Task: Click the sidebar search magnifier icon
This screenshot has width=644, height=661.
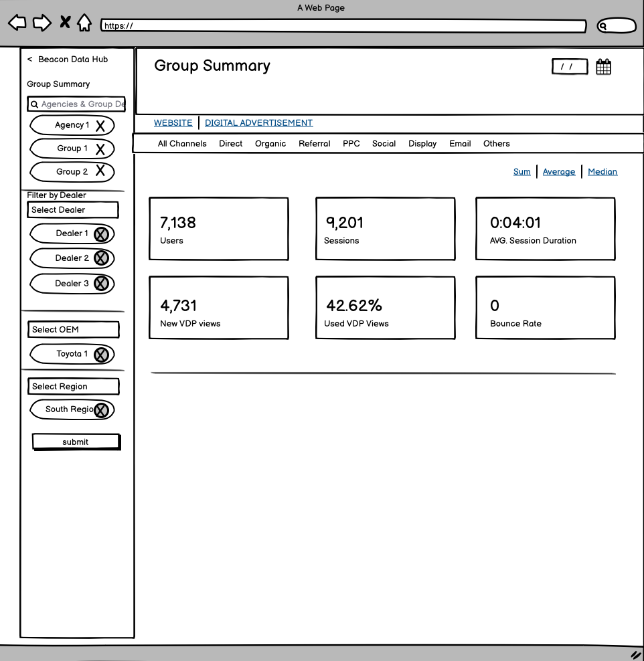Action: [35, 104]
